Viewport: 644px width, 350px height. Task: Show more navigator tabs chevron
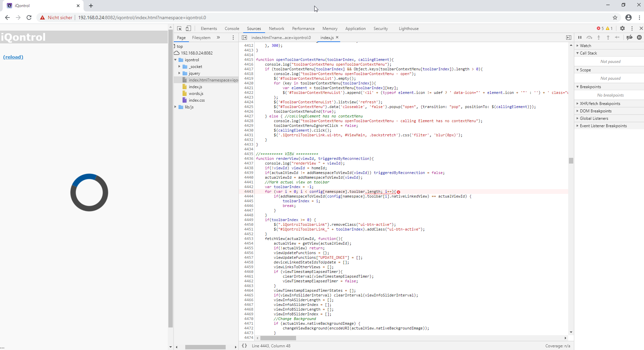click(x=218, y=38)
